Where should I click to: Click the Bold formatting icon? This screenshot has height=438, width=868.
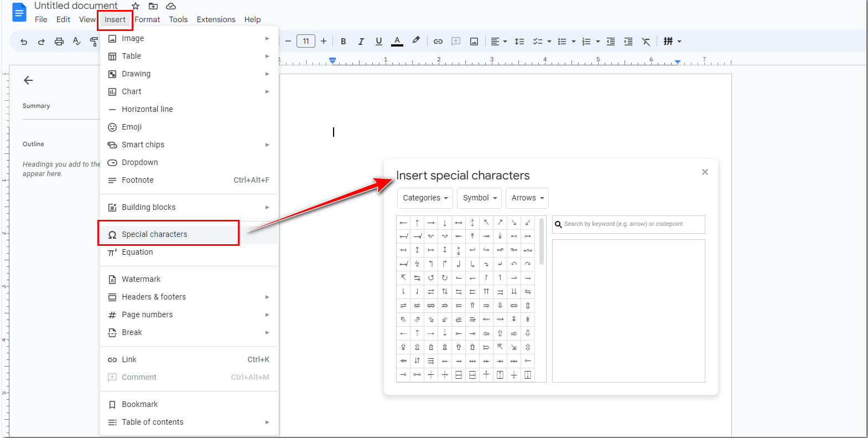(343, 42)
